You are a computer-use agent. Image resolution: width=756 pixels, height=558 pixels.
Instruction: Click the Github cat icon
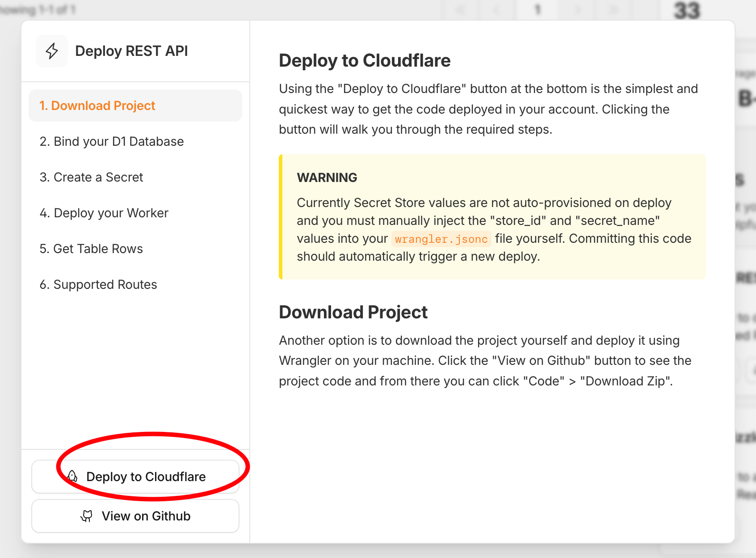pos(87,516)
